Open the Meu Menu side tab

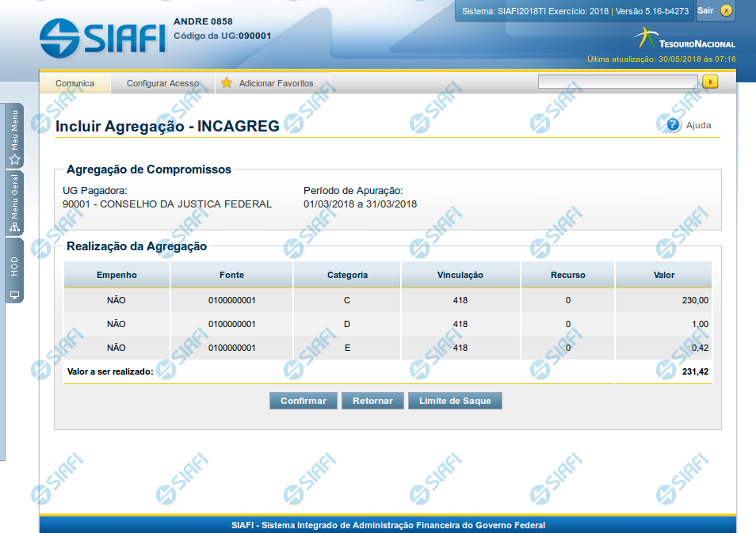point(14,136)
